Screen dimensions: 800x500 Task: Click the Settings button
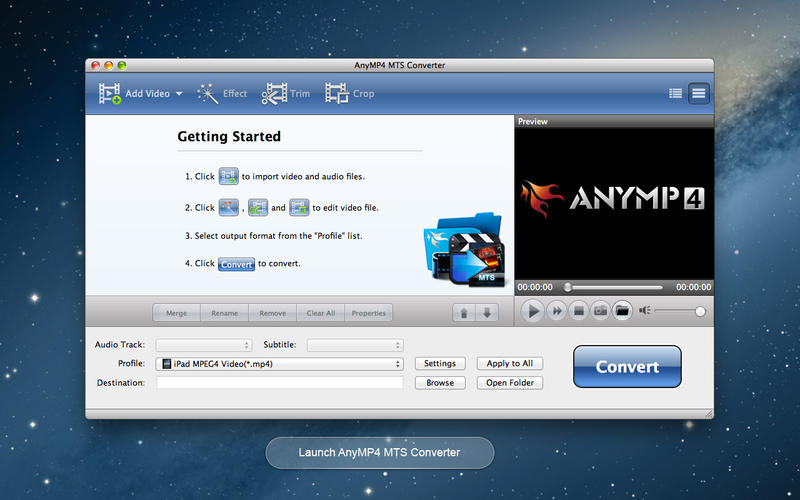pyautogui.click(x=440, y=363)
